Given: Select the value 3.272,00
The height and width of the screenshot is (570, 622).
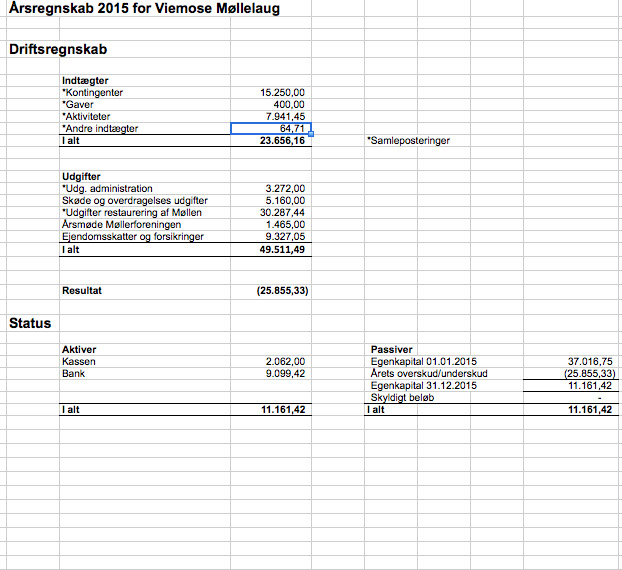Looking at the screenshot, I should point(285,188).
